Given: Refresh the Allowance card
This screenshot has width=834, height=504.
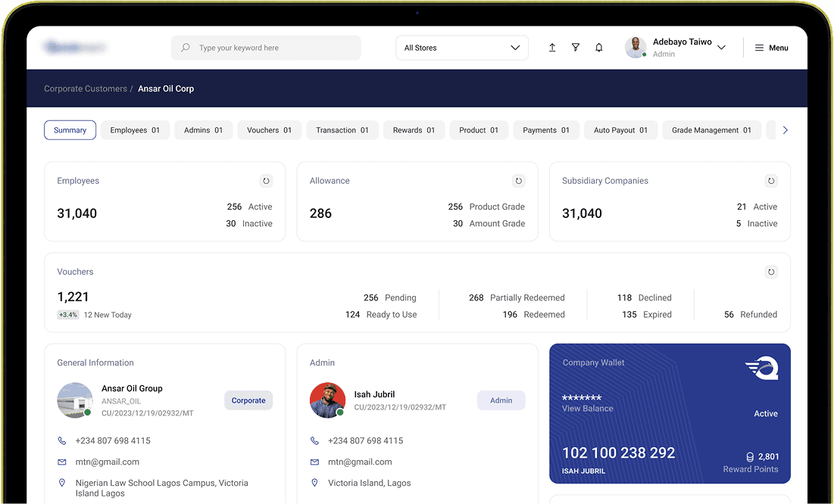Looking at the screenshot, I should tap(519, 181).
